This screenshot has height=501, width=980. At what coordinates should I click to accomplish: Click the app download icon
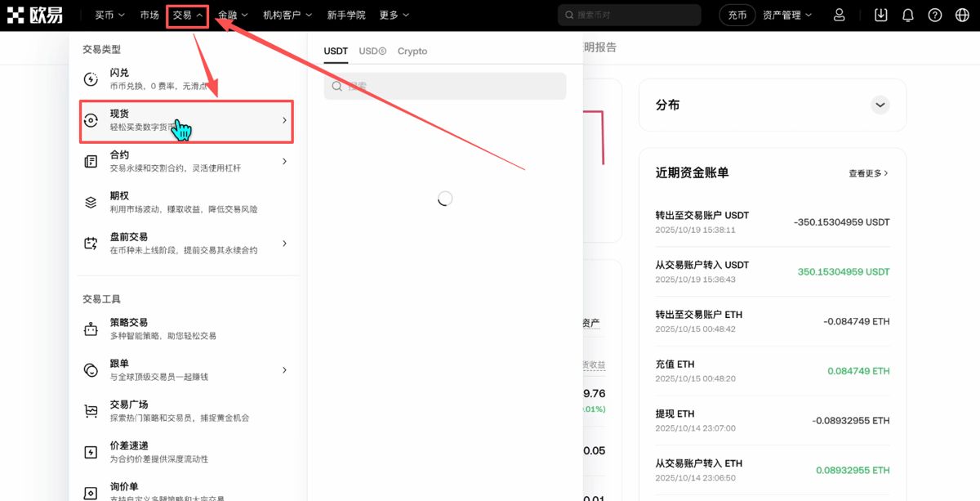coord(880,14)
